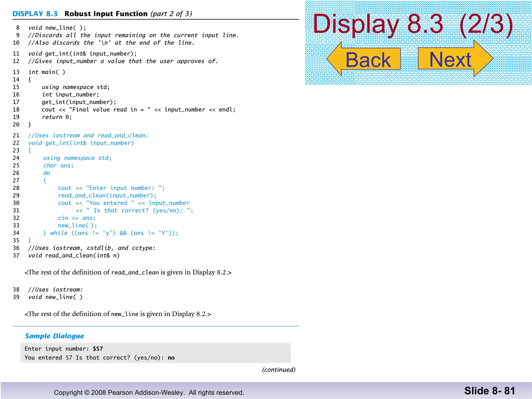This screenshot has width=532, height=399.
Task: Click comment '//Uses iostream, cstdlib, and cctype:'
Action: pos(92,248)
